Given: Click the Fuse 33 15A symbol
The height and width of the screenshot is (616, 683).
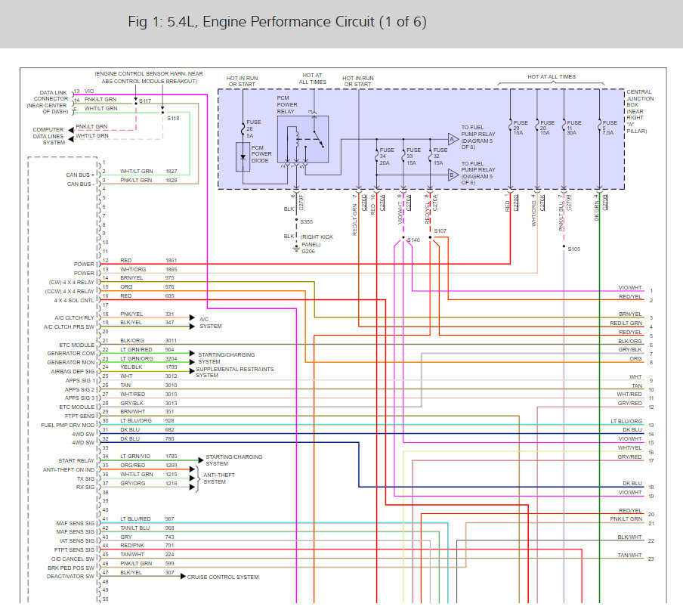Looking at the screenshot, I should (403, 156).
